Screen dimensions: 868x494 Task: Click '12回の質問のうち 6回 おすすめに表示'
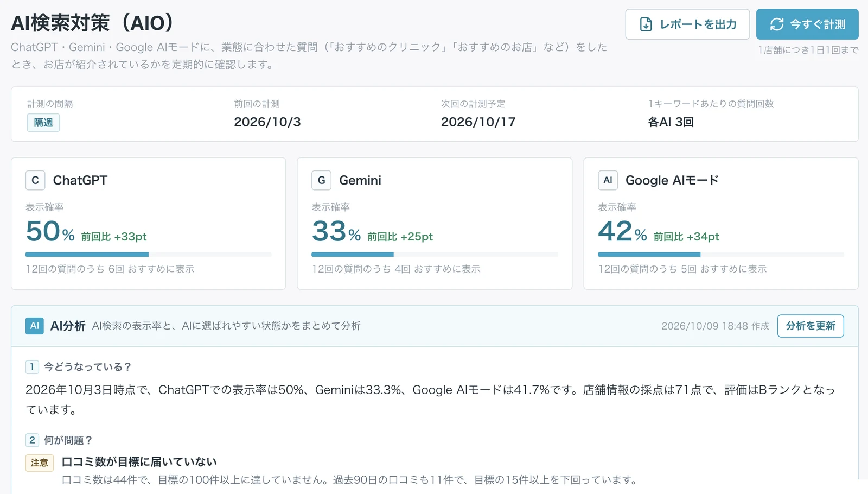click(110, 269)
